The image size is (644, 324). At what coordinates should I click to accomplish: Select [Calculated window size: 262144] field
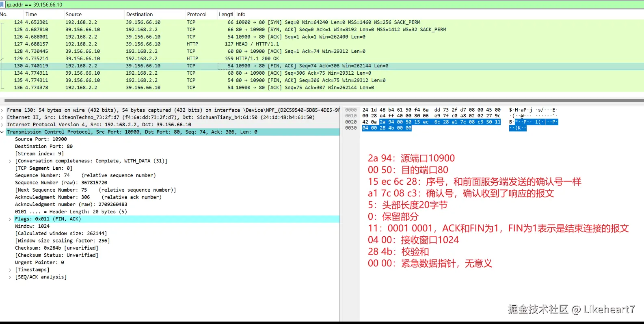(61, 234)
